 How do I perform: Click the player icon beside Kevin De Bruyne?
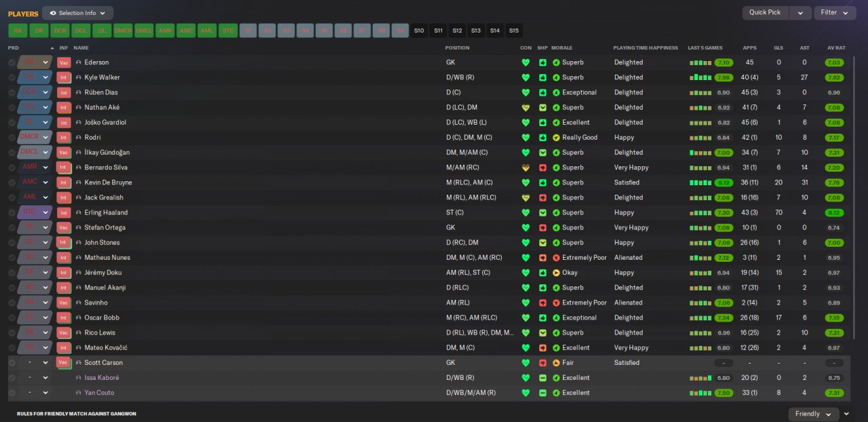[x=79, y=183]
